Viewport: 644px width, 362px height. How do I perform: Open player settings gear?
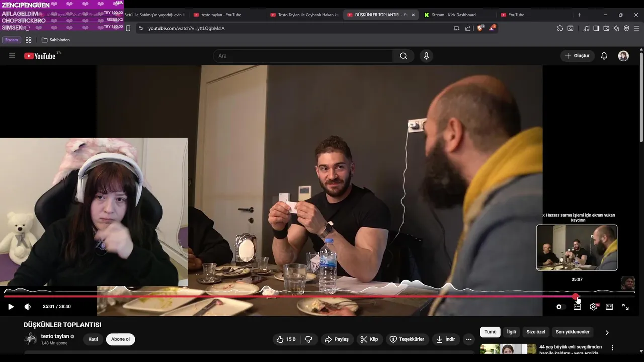[593, 306]
